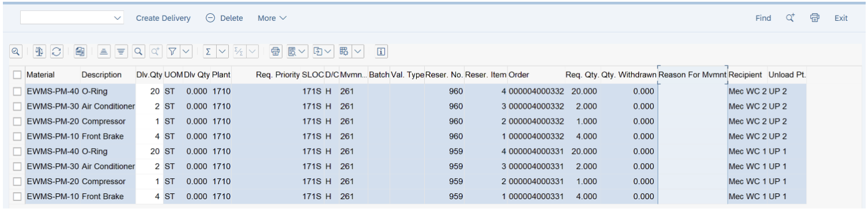Check the Air Conditioner row, order 000004000331
This screenshot has height=209, width=868.
coord(17,166)
